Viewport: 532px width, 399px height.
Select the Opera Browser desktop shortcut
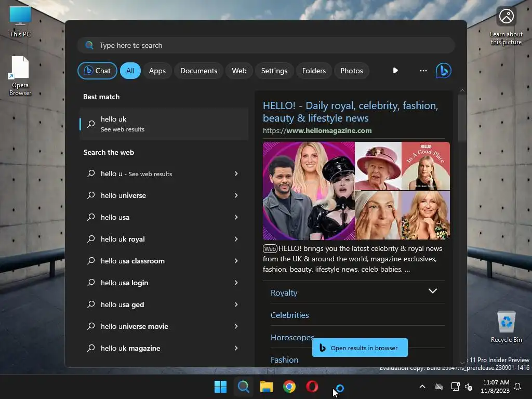[20, 76]
